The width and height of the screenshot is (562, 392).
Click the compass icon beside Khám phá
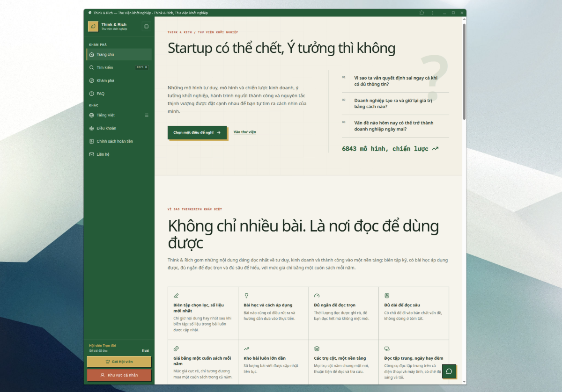point(92,80)
